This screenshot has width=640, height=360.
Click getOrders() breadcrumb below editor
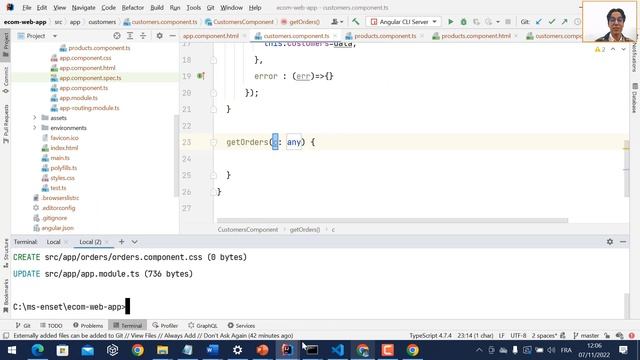304,229
